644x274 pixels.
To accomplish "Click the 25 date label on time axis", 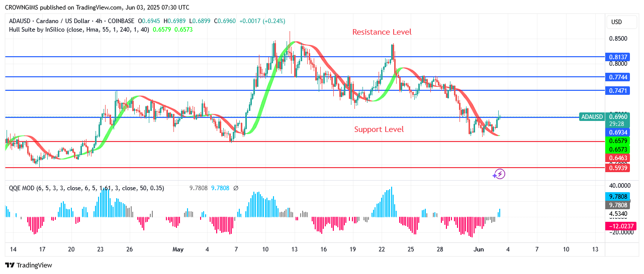I will click(x=411, y=249).
